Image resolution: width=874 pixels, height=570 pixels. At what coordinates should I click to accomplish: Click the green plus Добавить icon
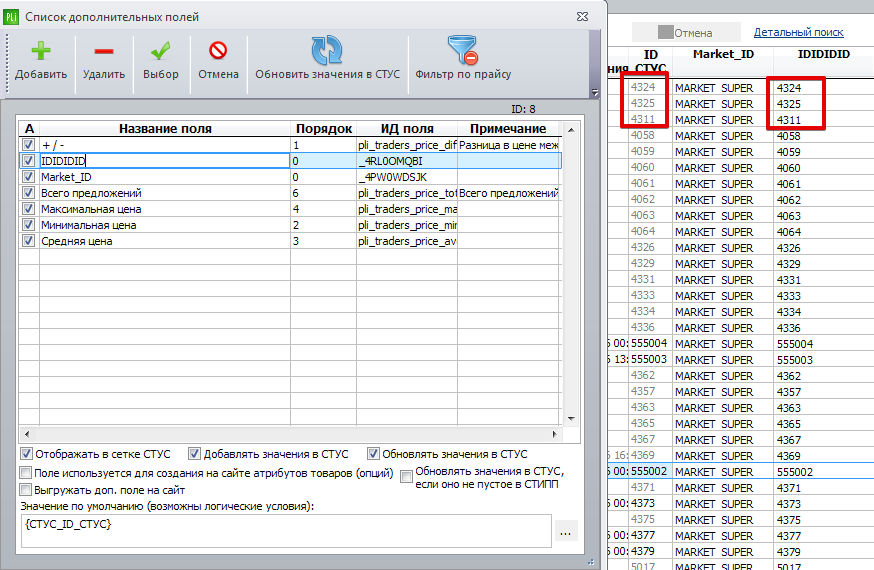pos(41,51)
